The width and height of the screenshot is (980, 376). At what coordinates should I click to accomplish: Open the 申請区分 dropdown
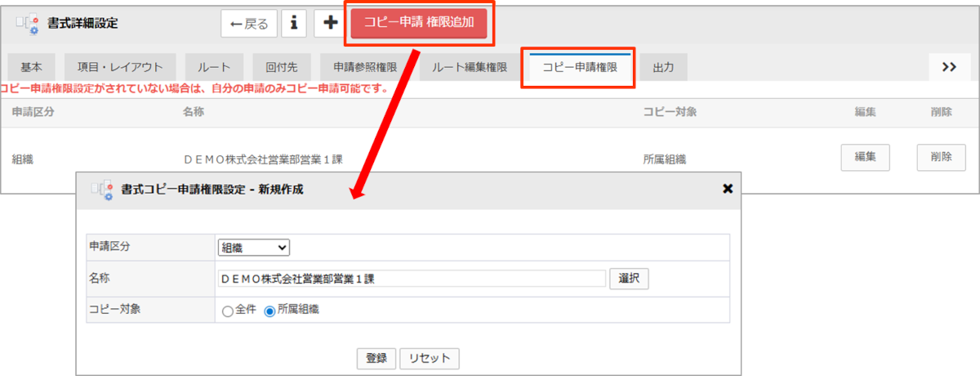click(x=254, y=248)
